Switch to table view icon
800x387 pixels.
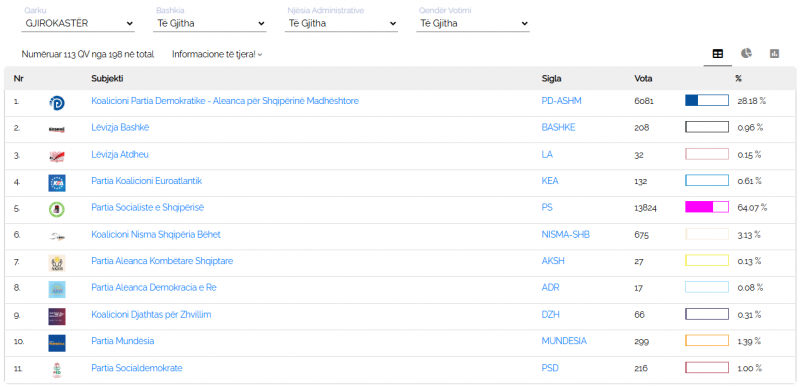[x=717, y=54]
